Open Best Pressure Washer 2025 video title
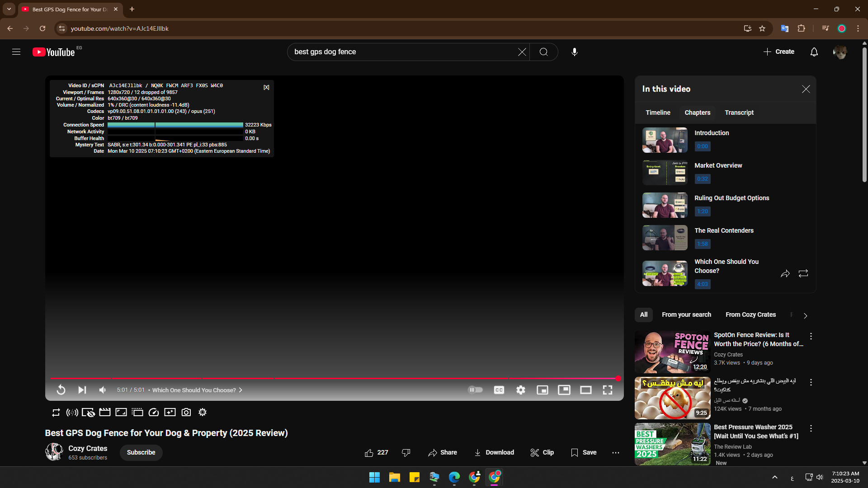The height and width of the screenshot is (488, 868). [x=756, y=432]
